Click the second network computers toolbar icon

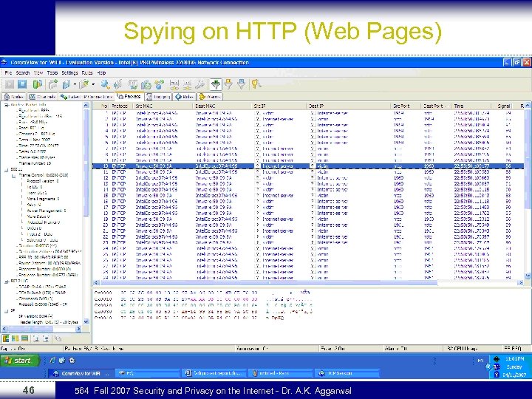[187, 84]
